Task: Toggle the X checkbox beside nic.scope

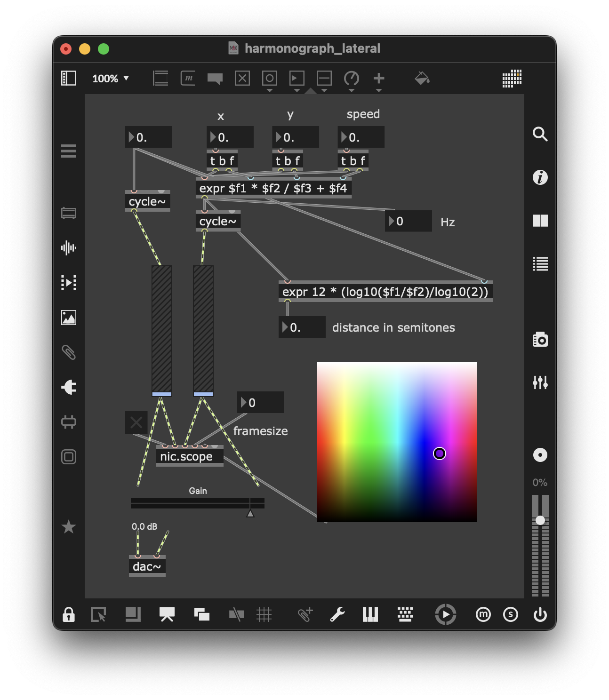Action: tap(136, 422)
